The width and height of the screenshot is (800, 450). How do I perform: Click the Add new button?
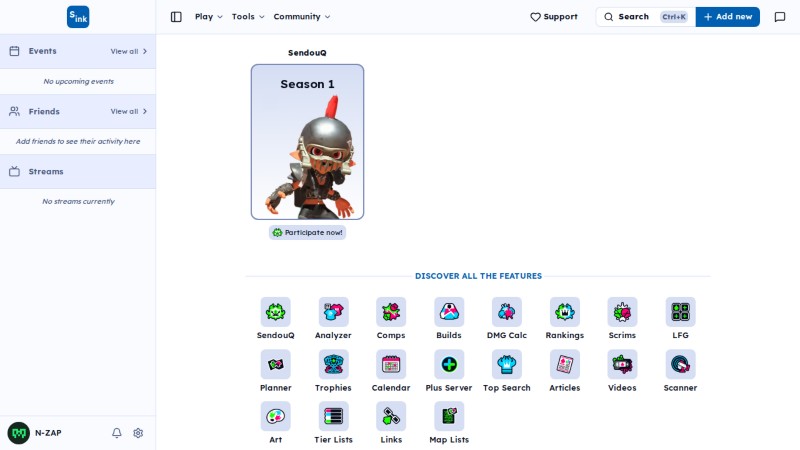pos(728,17)
